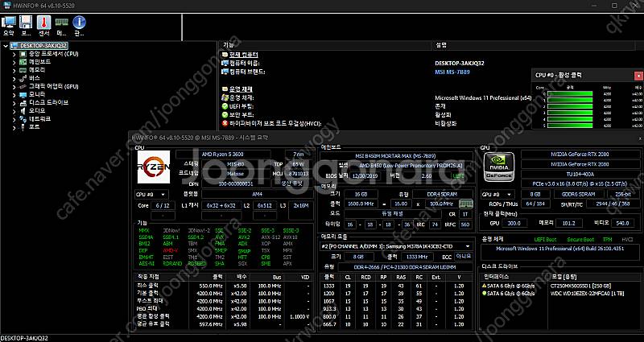Click the network icon beside 네트워크
This screenshot has height=342, width=644.
[23, 119]
